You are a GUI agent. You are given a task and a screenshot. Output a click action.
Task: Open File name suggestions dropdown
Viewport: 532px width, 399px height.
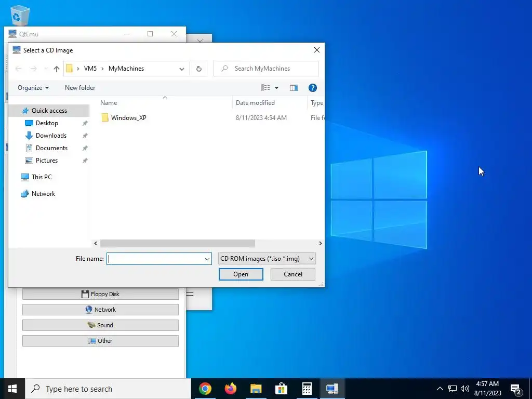[207, 259]
